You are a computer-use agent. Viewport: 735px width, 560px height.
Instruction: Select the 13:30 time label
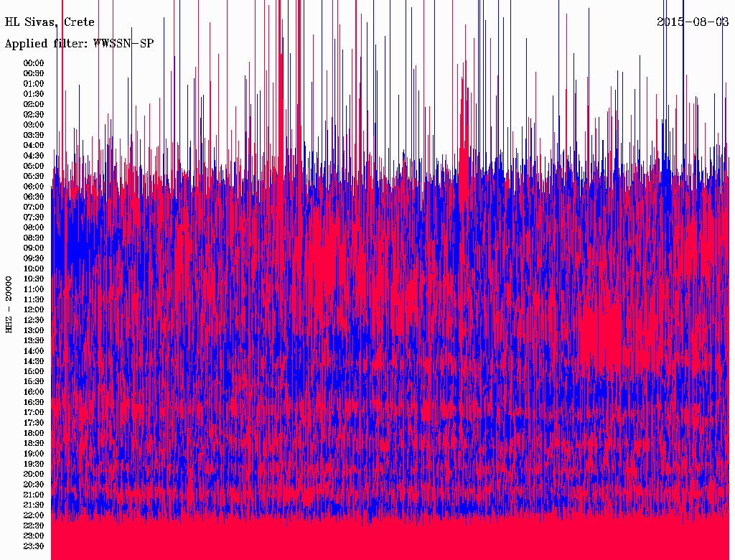point(34,340)
